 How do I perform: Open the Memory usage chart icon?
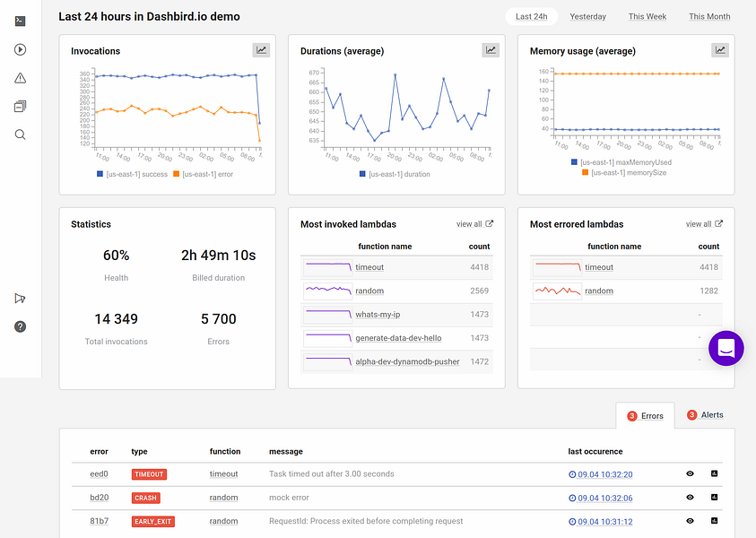pos(720,50)
